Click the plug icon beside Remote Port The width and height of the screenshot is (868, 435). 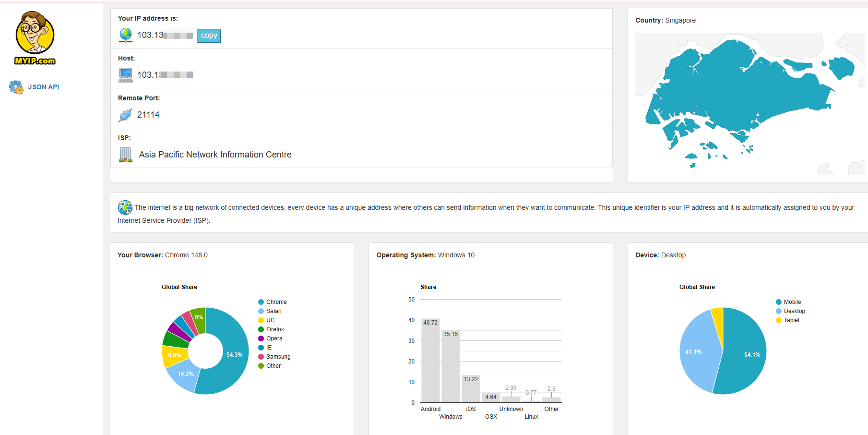[x=125, y=115]
